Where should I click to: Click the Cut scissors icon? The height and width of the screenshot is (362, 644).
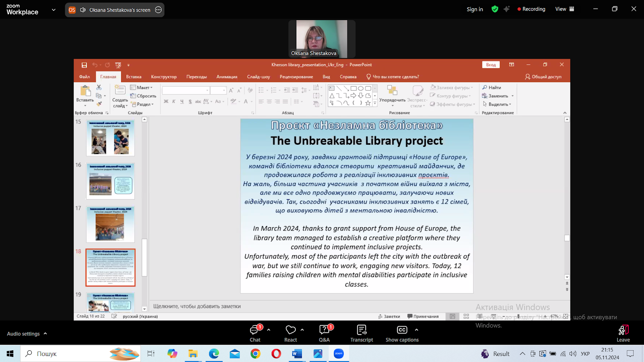99,87
